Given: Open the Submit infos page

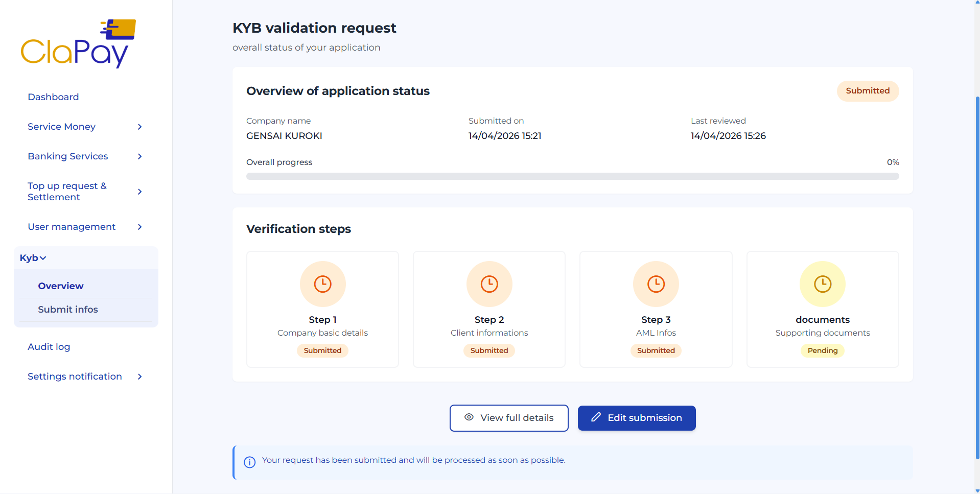Looking at the screenshot, I should (x=67, y=309).
